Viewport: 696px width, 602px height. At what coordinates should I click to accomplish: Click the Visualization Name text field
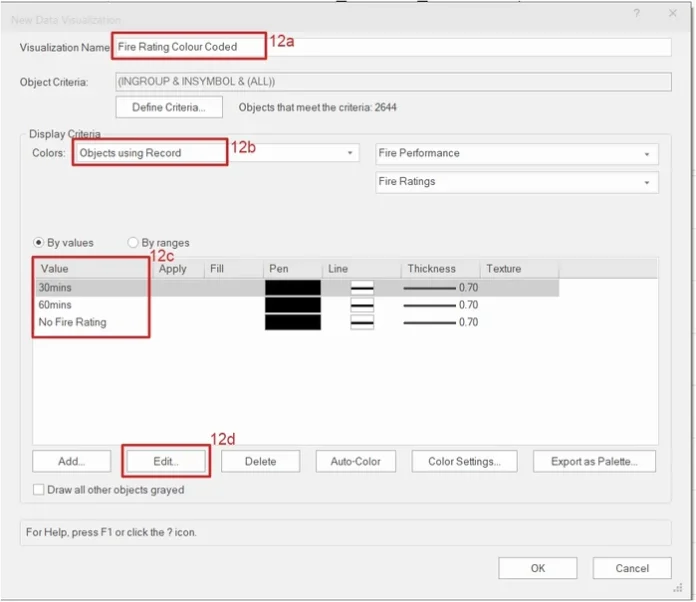(390, 47)
